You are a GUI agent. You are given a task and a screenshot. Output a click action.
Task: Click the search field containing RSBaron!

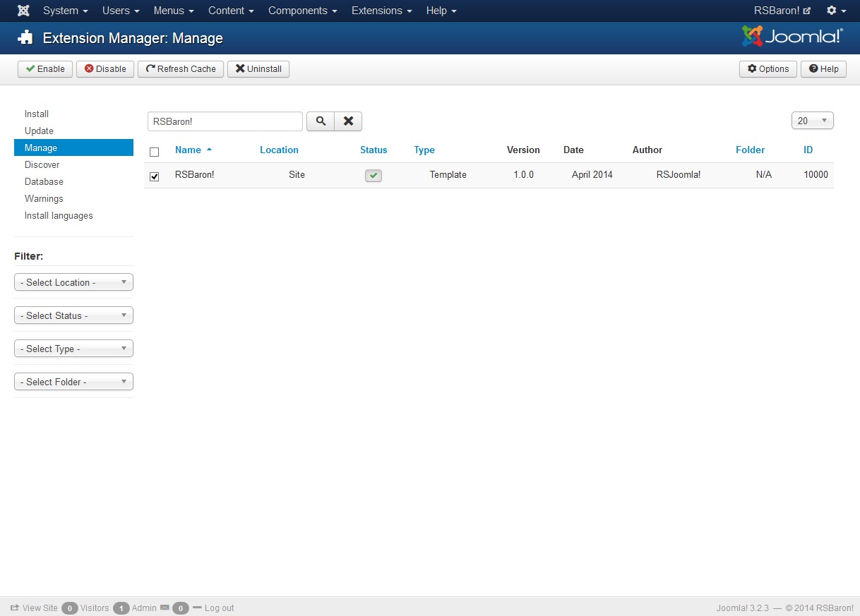click(225, 121)
